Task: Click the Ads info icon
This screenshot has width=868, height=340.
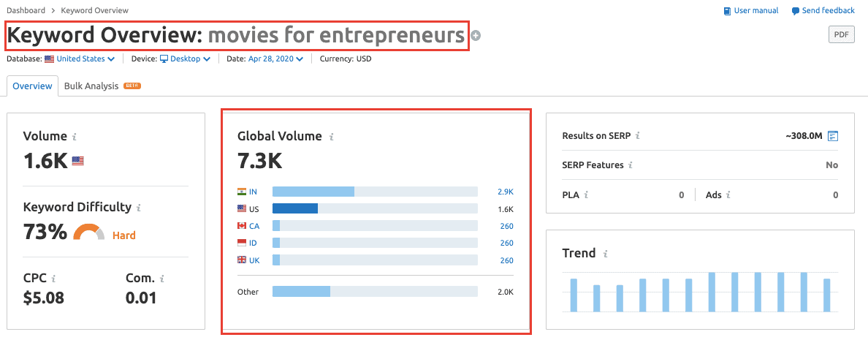Action: pyautogui.click(x=728, y=195)
